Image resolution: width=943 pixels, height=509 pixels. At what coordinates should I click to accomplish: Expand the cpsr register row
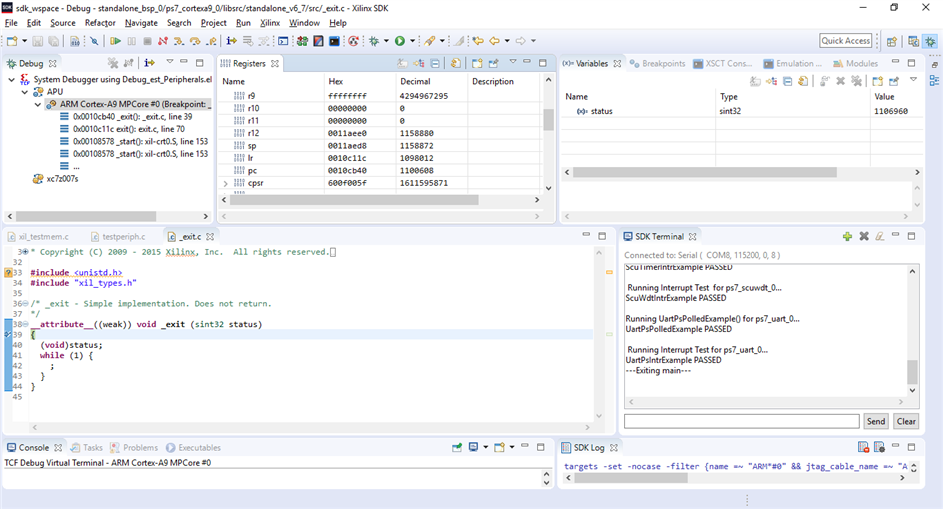[225, 184]
